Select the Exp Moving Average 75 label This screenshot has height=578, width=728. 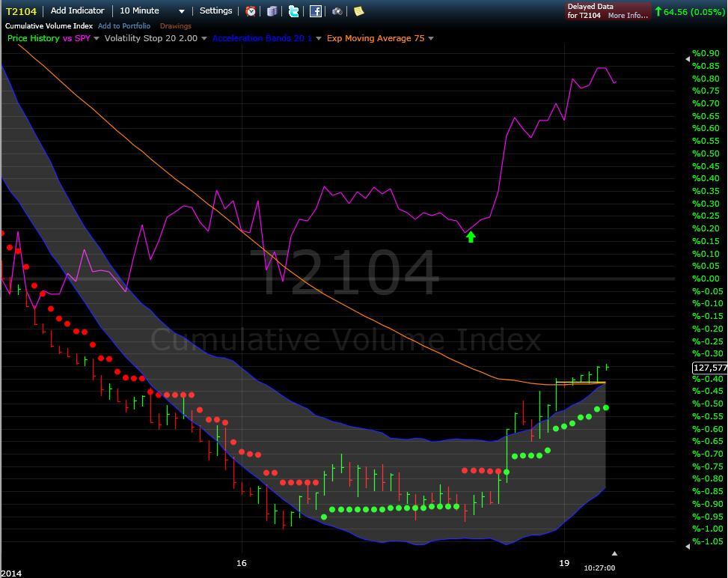pos(376,38)
